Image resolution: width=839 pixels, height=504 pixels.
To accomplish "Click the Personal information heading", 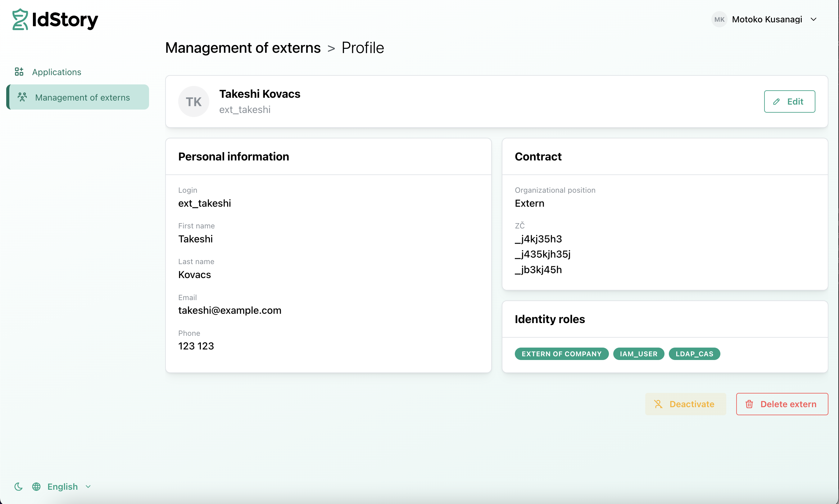I will tap(234, 156).
